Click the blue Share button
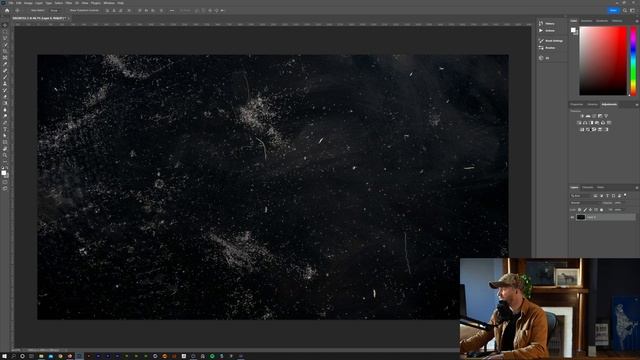Screen dimensions: 640x360 click(613, 10)
